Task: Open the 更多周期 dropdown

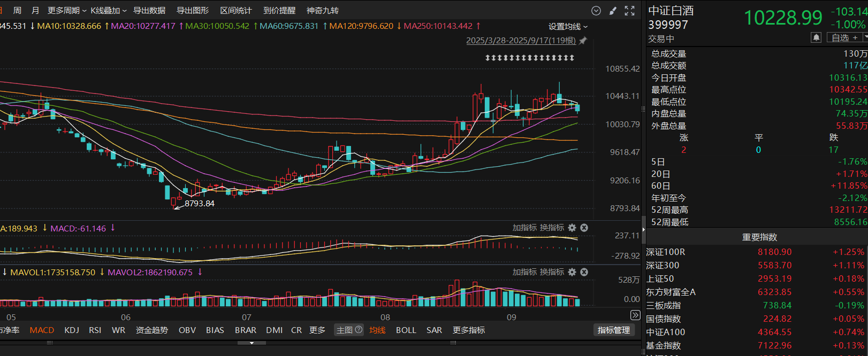Action: [67, 11]
